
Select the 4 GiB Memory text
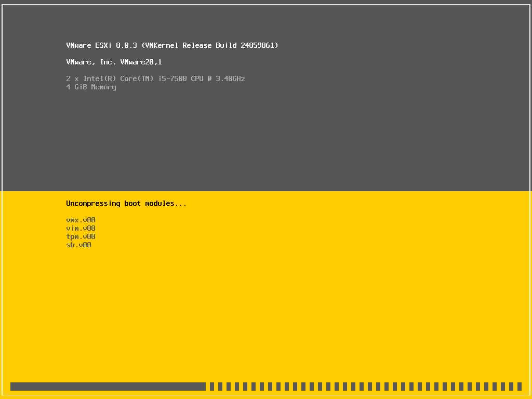click(x=91, y=87)
